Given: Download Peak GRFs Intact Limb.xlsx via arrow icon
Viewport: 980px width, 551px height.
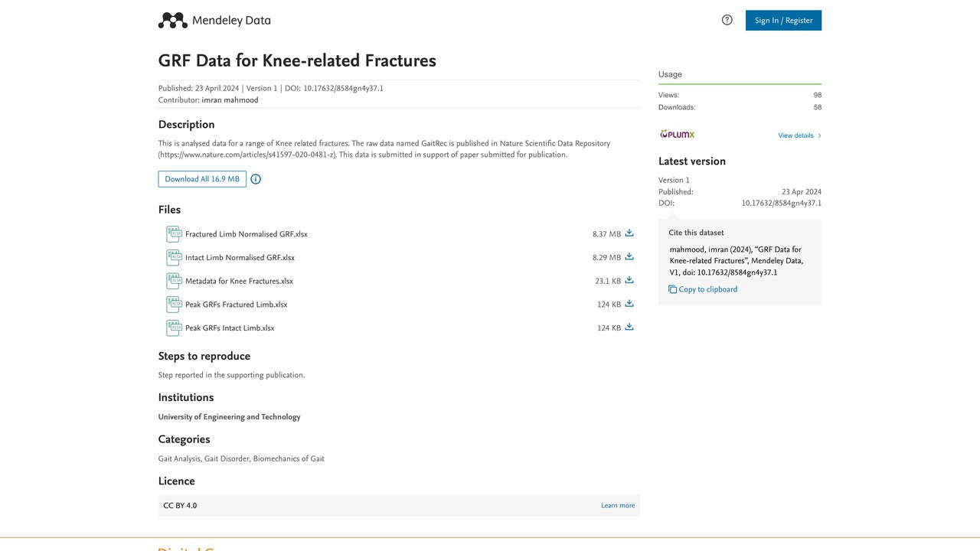Looking at the screenshot, I should 629,328.
